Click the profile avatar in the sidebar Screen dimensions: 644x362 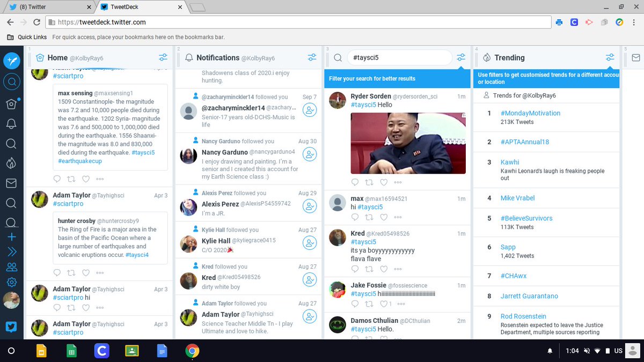tap(11, 300)
